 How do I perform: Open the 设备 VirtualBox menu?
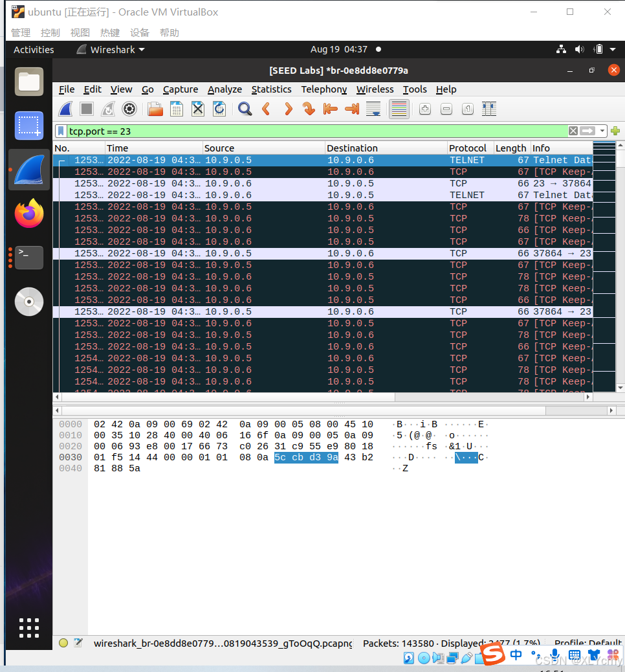140,33
